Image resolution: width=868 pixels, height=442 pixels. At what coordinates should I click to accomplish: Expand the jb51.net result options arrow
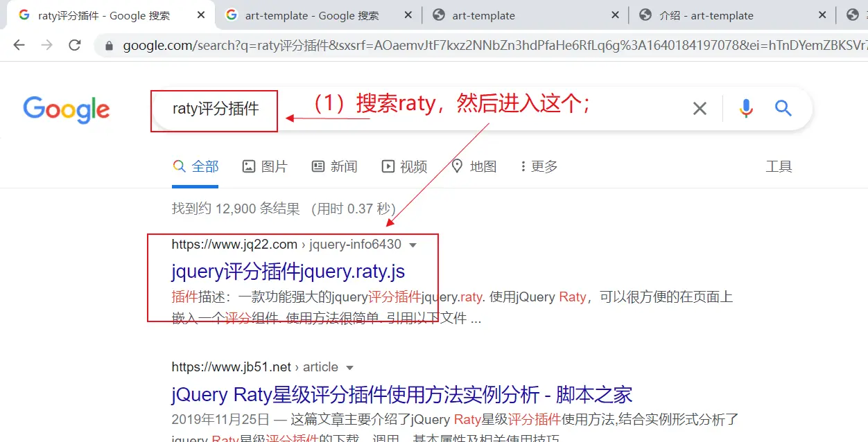pos(350,368)
